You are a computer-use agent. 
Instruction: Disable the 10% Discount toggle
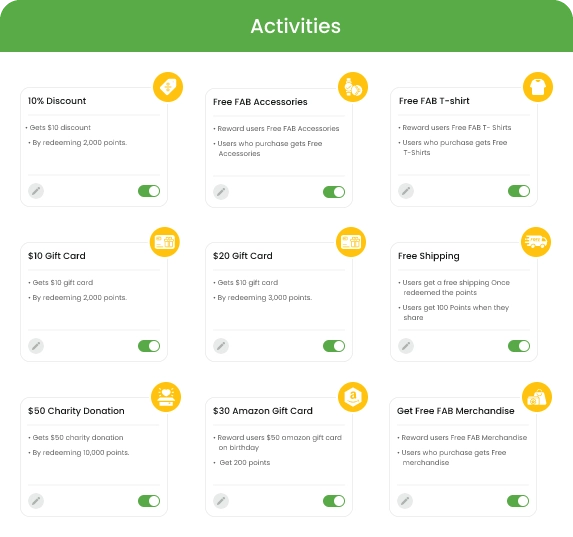[149, 191]
